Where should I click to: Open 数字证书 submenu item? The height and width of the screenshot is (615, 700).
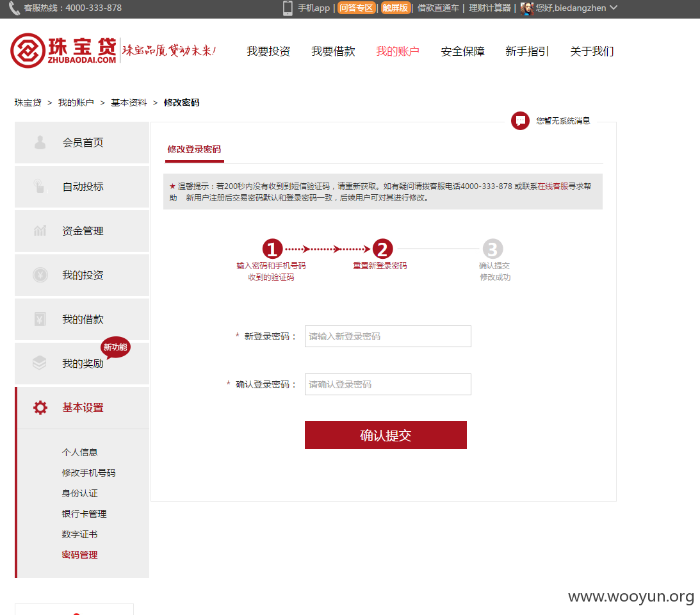79,535
